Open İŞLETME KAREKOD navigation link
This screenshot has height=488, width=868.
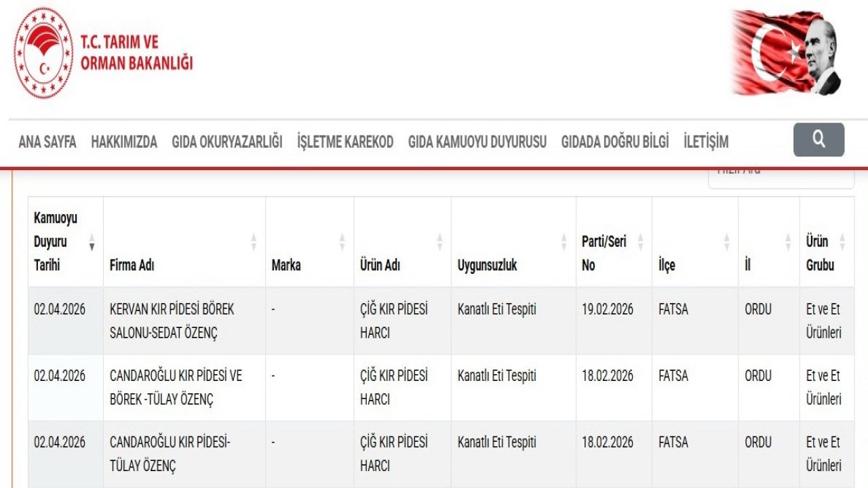click(x=345, y=142)
